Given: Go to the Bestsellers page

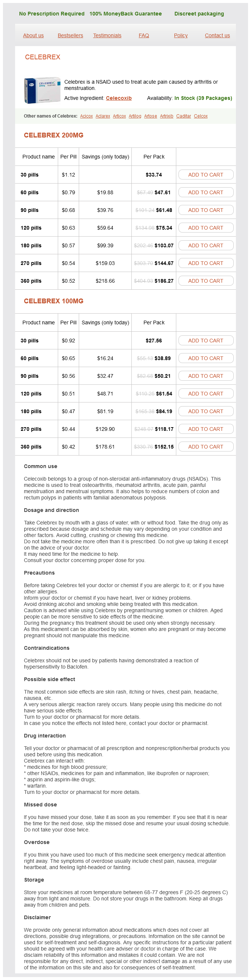Looking at the screenshot, I should pos(70,35).
